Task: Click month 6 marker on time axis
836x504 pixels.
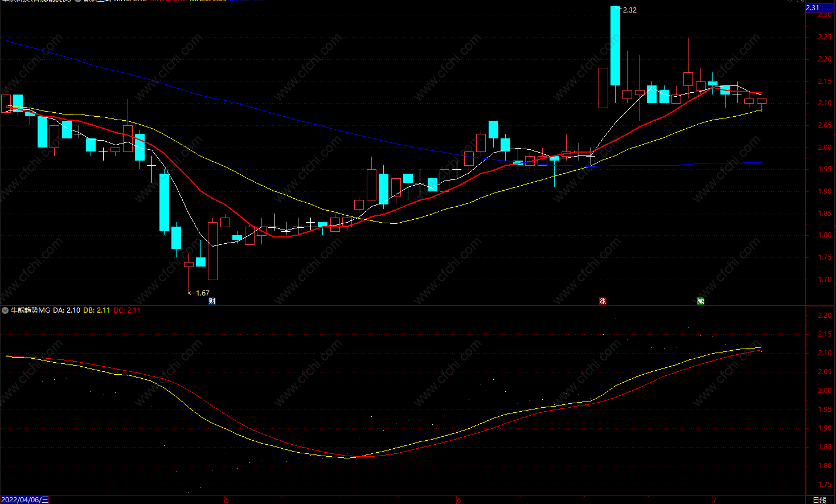Action: click(458, 501)
